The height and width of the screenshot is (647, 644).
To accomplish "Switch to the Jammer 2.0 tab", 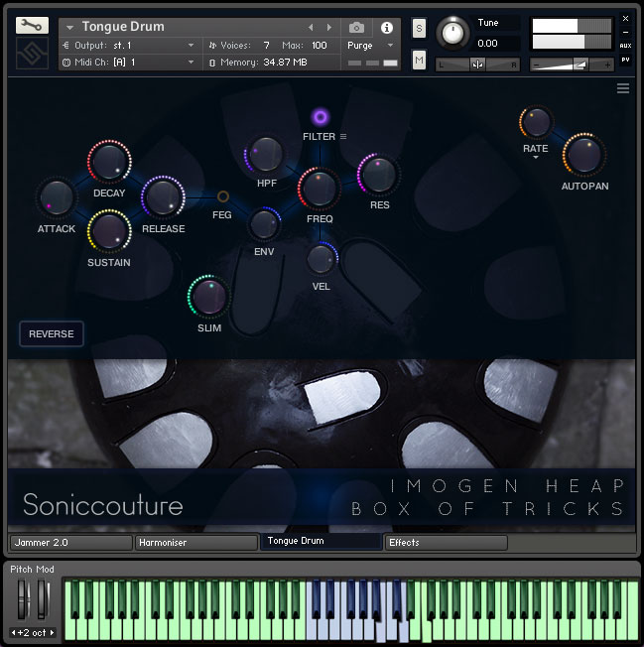I will (71, 542).
